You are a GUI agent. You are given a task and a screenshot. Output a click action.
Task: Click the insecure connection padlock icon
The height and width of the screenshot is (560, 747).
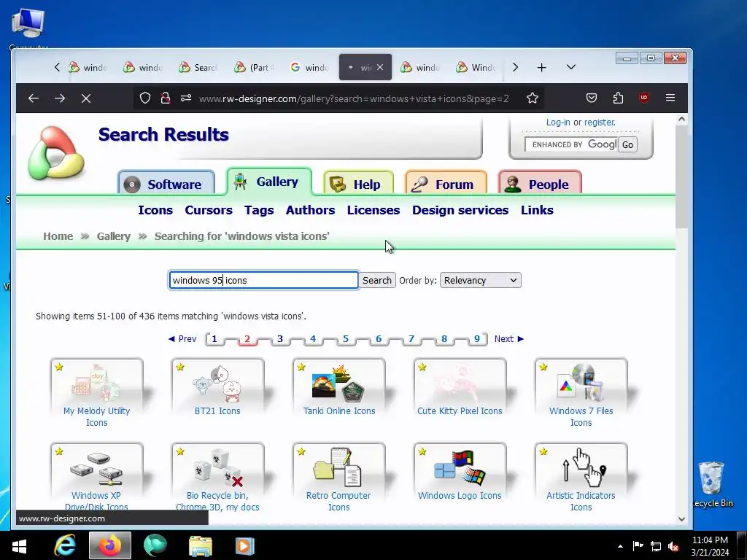(166, 98)
